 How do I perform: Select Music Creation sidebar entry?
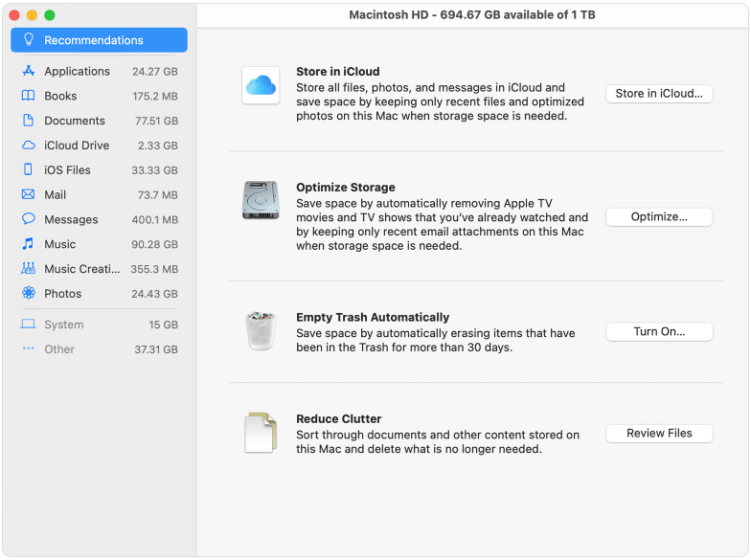point(81,269)
